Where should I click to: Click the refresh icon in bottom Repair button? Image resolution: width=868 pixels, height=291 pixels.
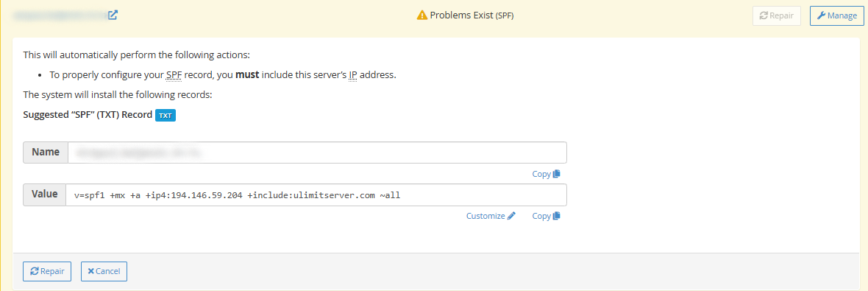click(35, 272)
